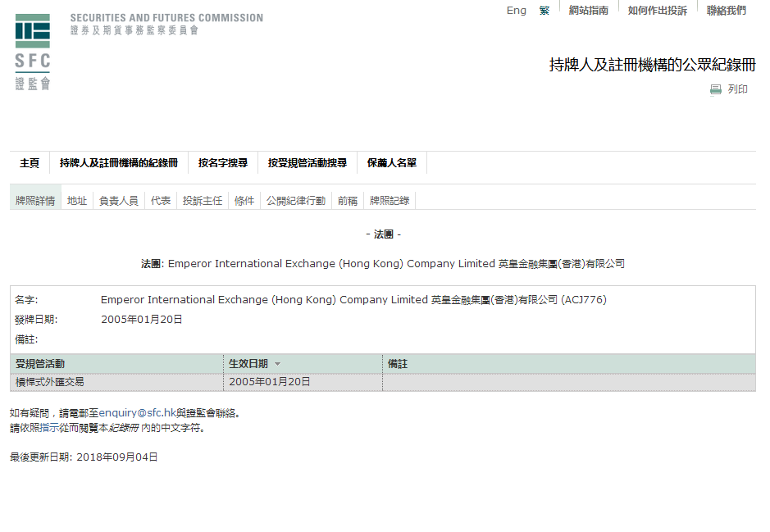Switch to the 條件 tab
Screen dimensions: 770x532
coord(244,200)
